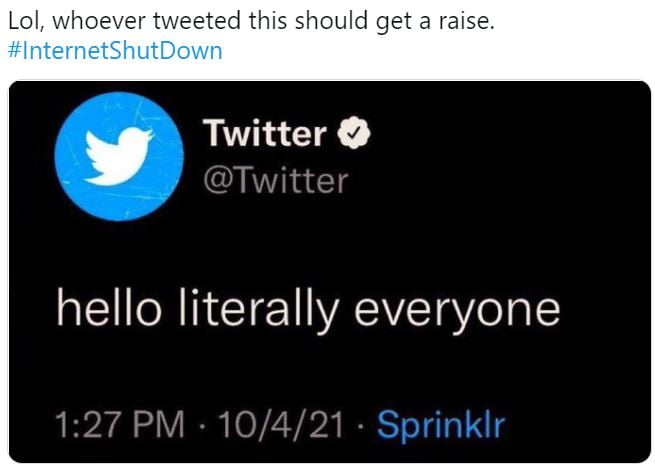
Task: Select the word 'hello' in the tweet
Action: [x=109, y=309]
